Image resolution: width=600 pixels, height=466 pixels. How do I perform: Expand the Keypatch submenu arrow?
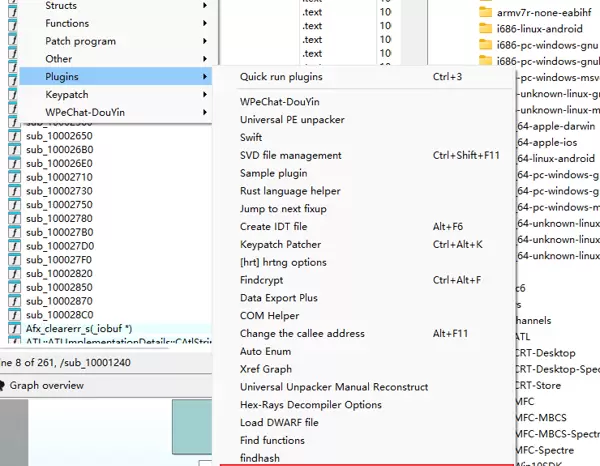206,95
